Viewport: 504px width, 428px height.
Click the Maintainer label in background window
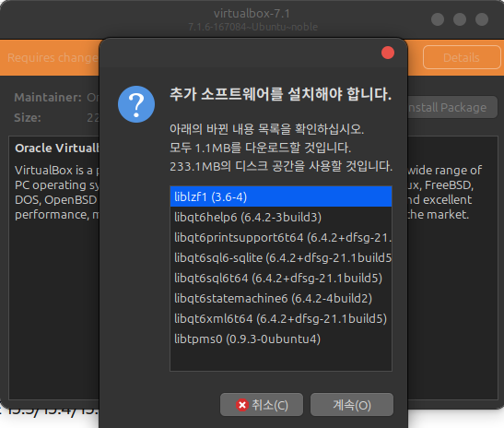[x=48, y=97]
